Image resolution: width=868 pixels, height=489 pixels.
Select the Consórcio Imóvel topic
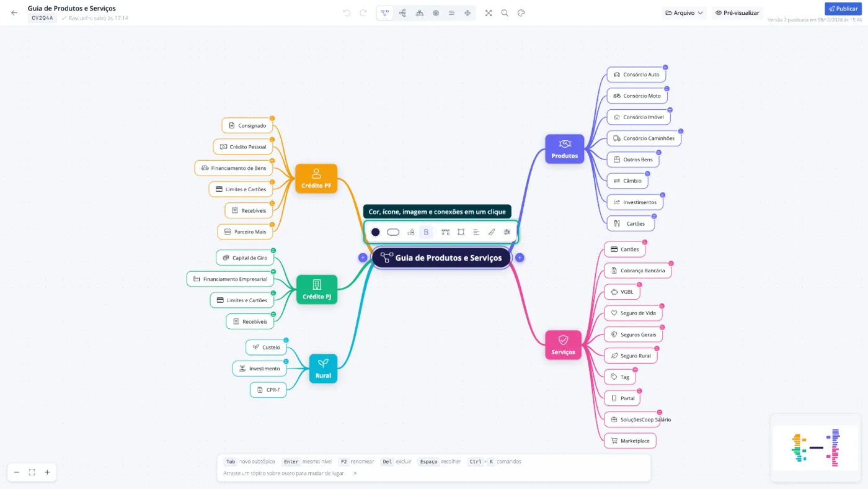639,117
